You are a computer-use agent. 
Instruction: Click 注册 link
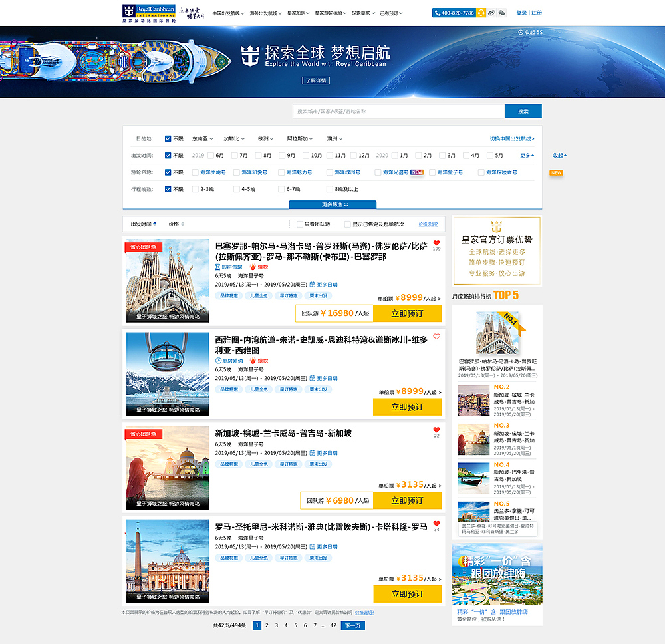(x=537, y=13)
